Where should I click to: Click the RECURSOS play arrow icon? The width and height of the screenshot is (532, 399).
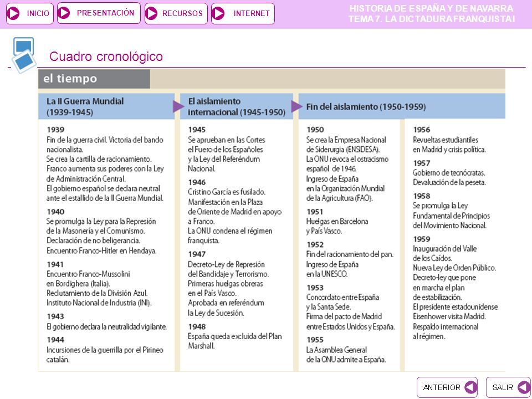tap(151, 13)
